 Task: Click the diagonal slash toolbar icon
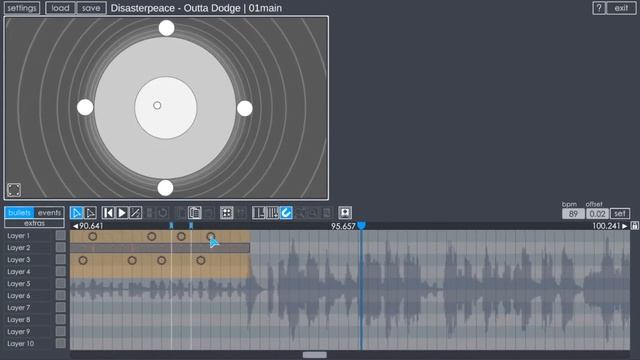pos(136,213)
